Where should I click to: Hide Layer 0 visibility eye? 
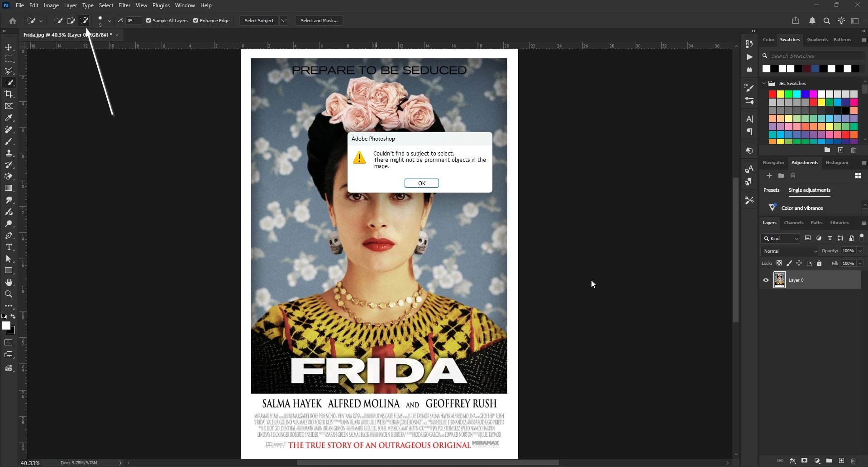[x=766, y=280]
